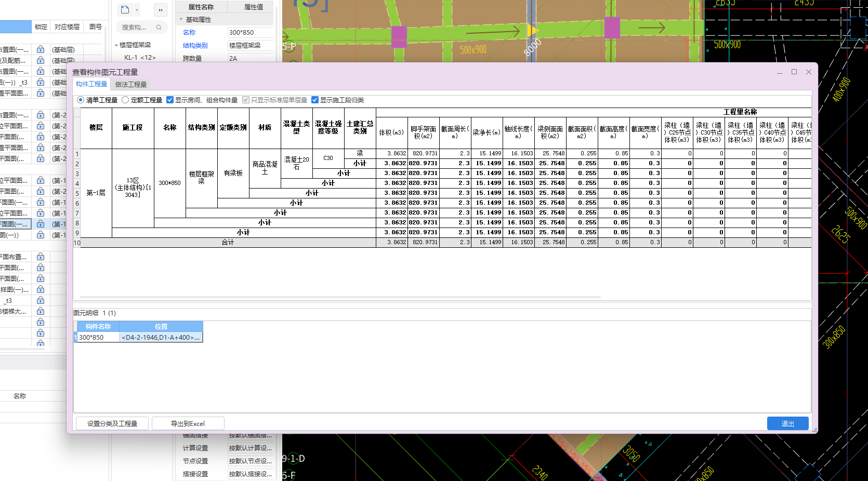Image resolution: width=868 pixels, height=481 pixels.
Task: Select the 清单工程量 radio button
Action: click(81, 100)
